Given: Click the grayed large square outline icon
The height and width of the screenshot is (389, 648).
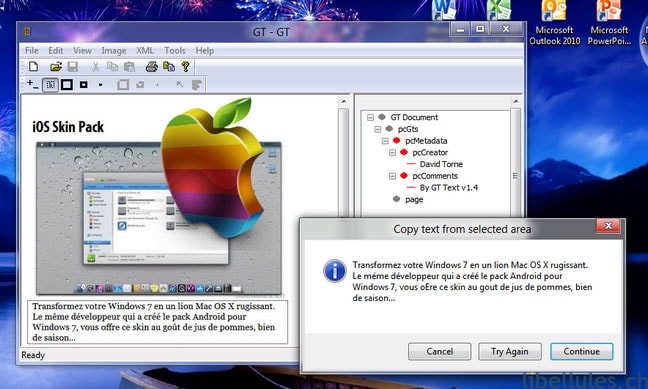Looking at the screenshot, I should point(123,85).
